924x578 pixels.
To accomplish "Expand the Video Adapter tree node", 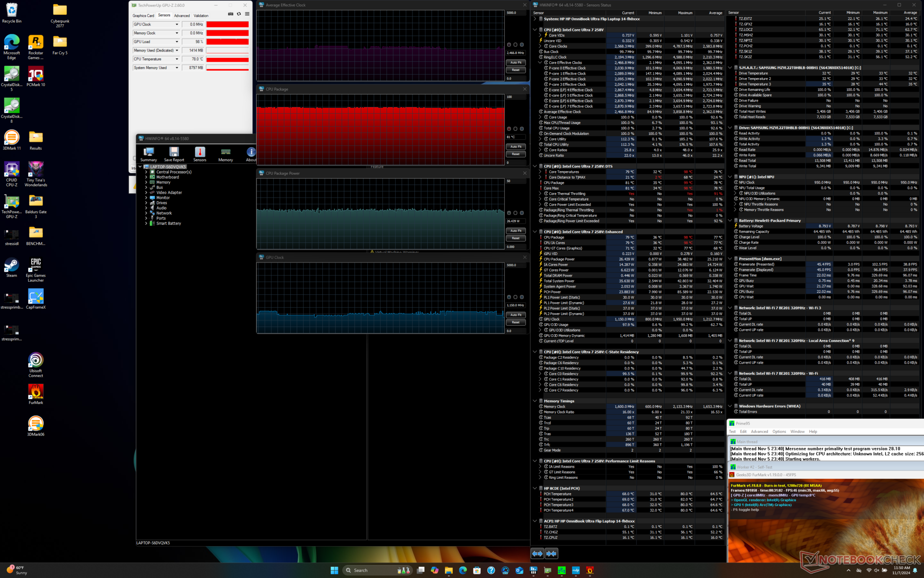I will tap(146, 193).
